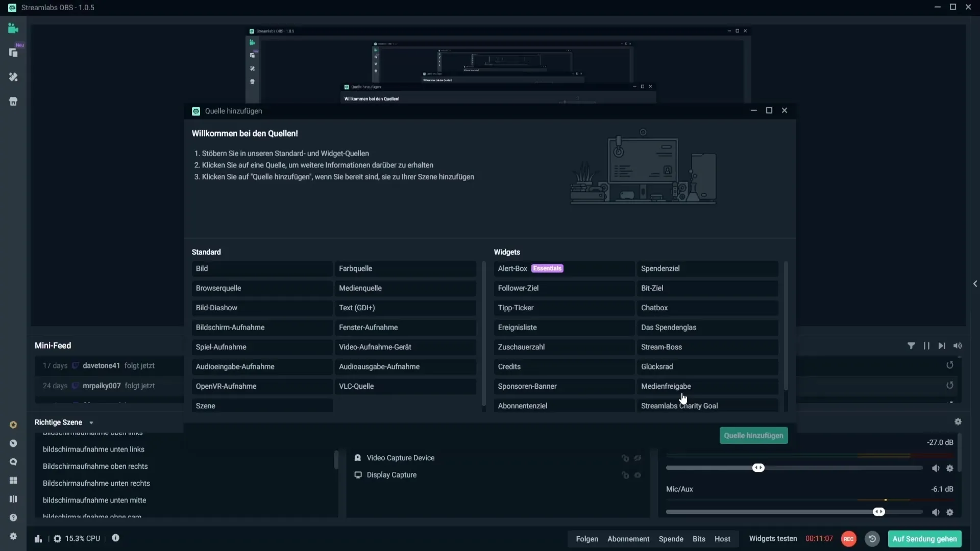Click the Quelle hinzufügen button
This screenshot has height=551, width=980.
pos(753,436)
